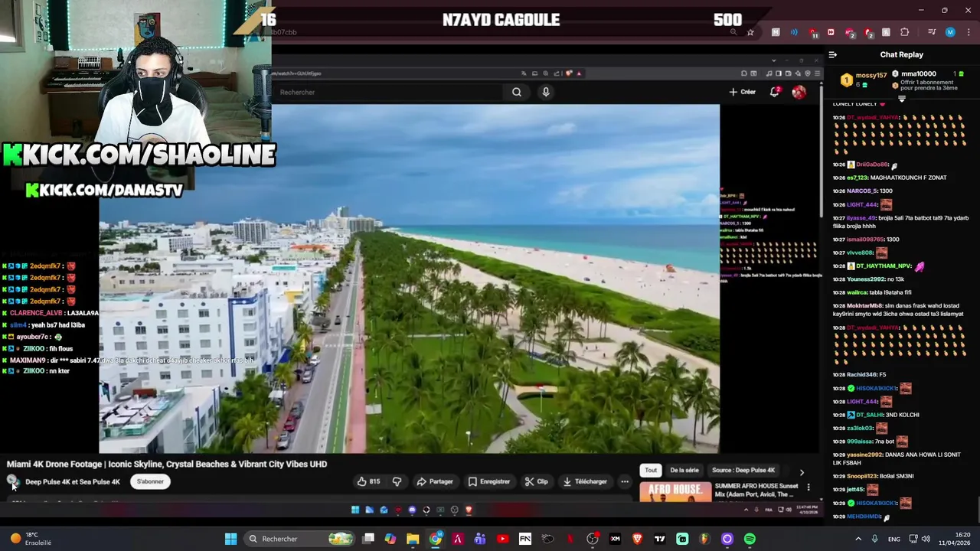Like the Miami drone video
The width and height of the screenshot is (980, 551).
pos(368,481)
